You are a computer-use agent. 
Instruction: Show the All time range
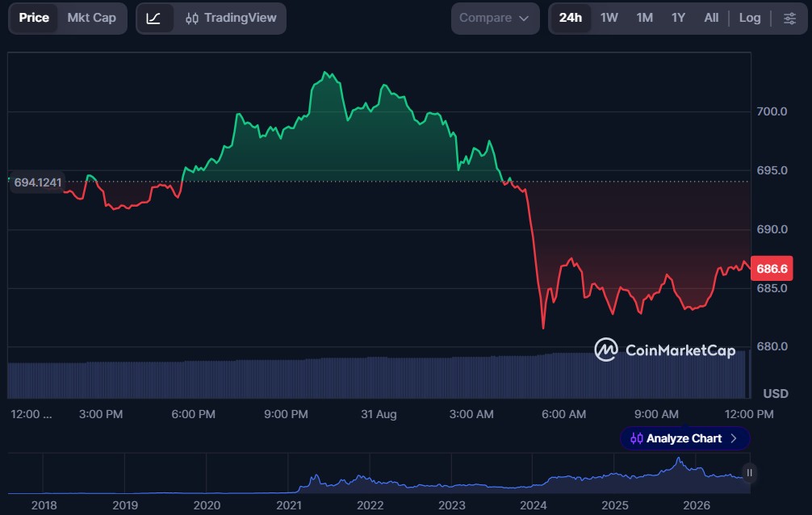[x=711, y=18]
